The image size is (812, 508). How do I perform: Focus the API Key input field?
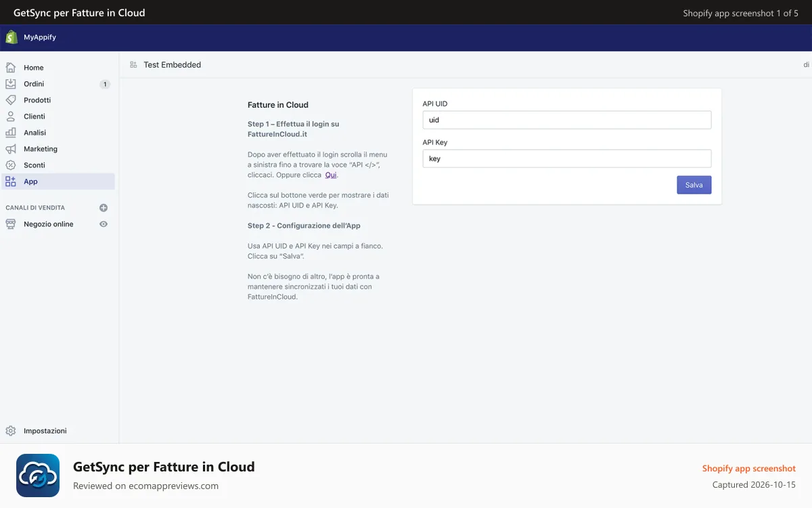click(x=567, y=158)
